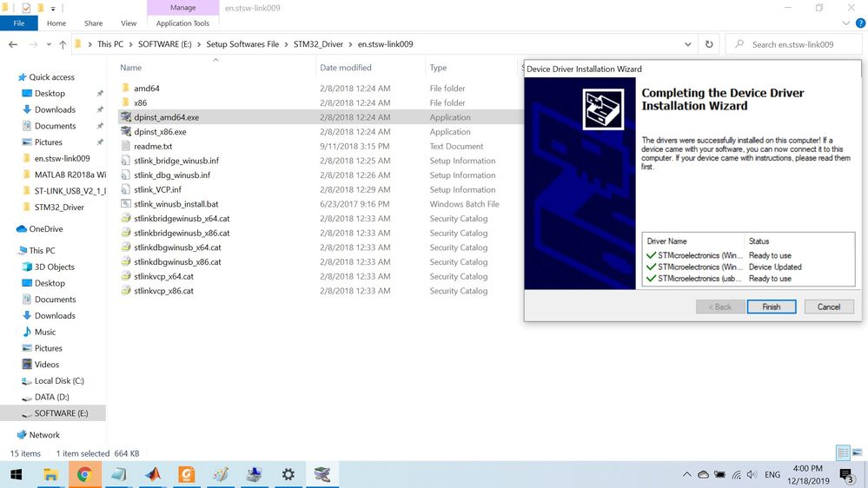The image size is (868, 488).
Task: Select the x86 folder icon
Action: 126,102
